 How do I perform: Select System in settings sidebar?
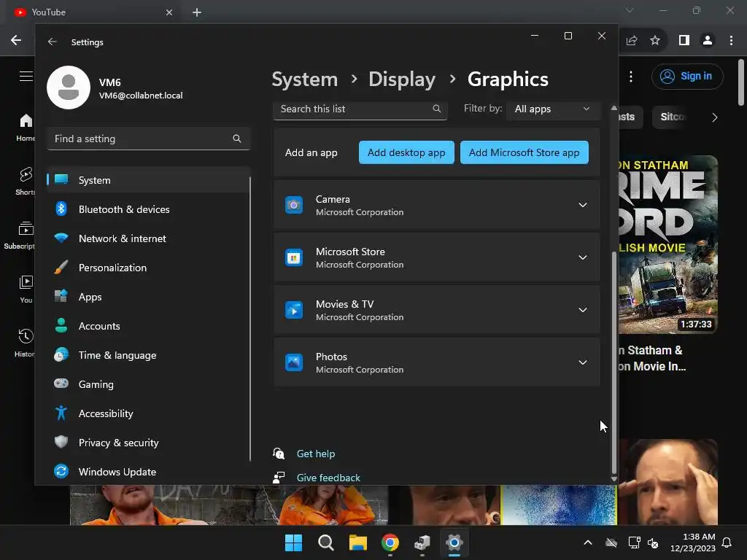pos(148,180)
